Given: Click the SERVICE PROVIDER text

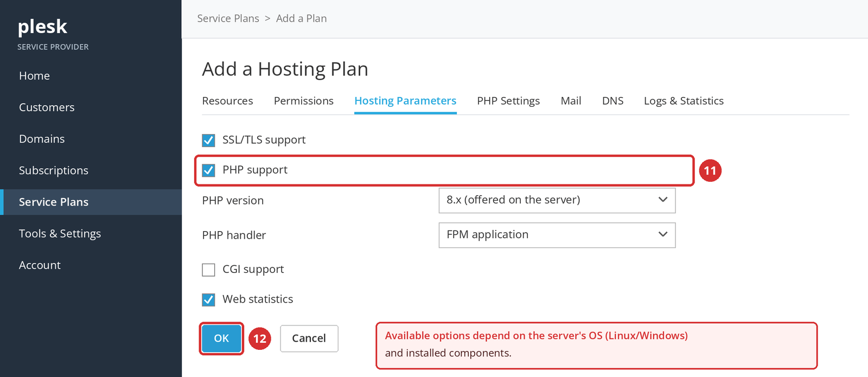Looking at the screenshot, I should 53,47.
